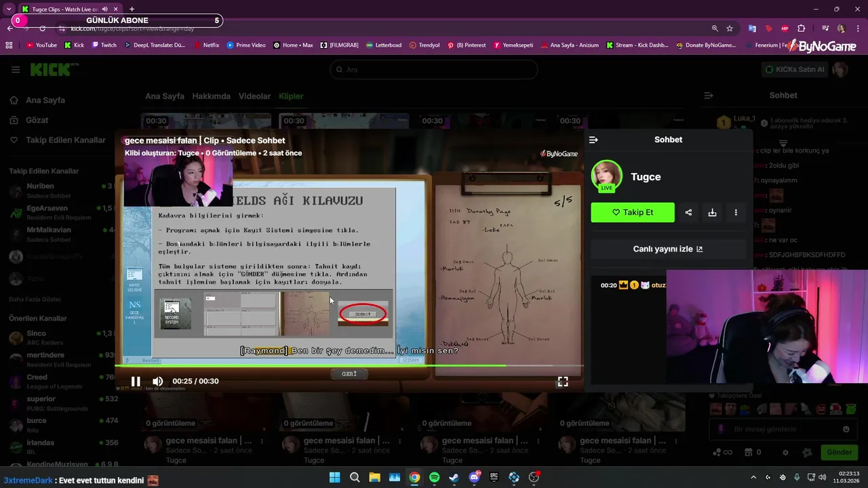
Task: Open browser extensions puzzle menu
Action: point(801,28)
